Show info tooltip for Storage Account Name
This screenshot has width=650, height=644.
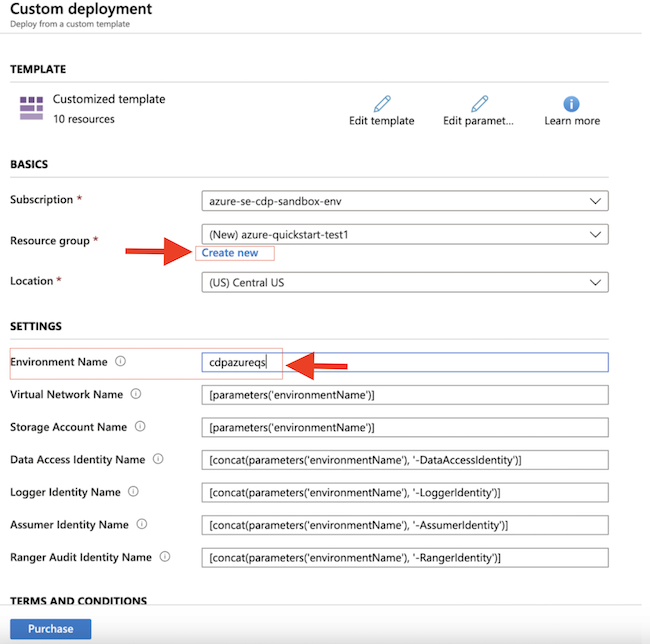tap(140, 427)
